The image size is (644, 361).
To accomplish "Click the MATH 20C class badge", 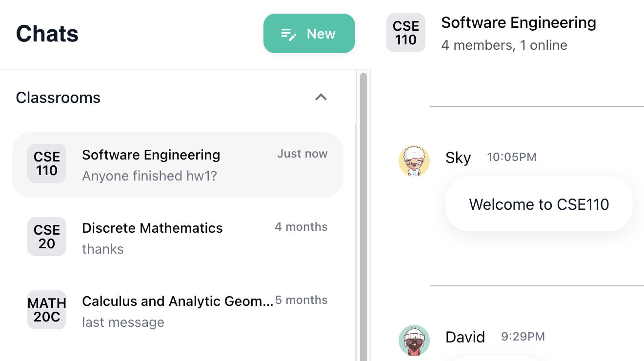I will [47, 310].
